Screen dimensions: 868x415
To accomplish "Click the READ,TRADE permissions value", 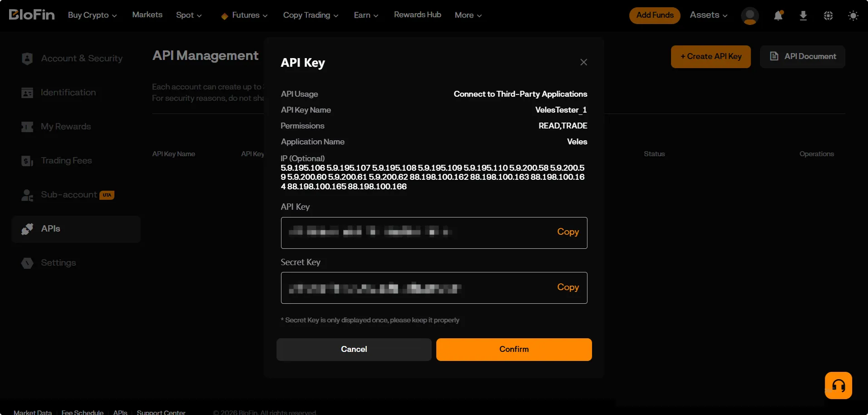I will (563, 126).
